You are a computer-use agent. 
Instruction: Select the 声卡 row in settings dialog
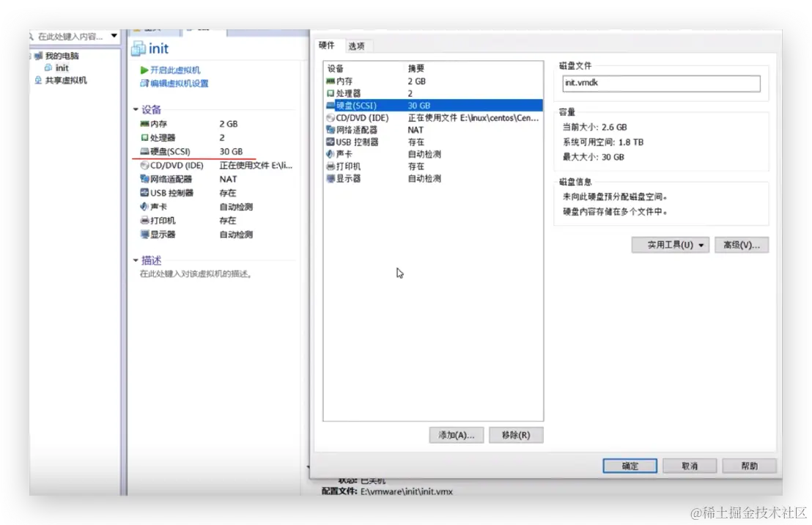[x=433, y=154]
